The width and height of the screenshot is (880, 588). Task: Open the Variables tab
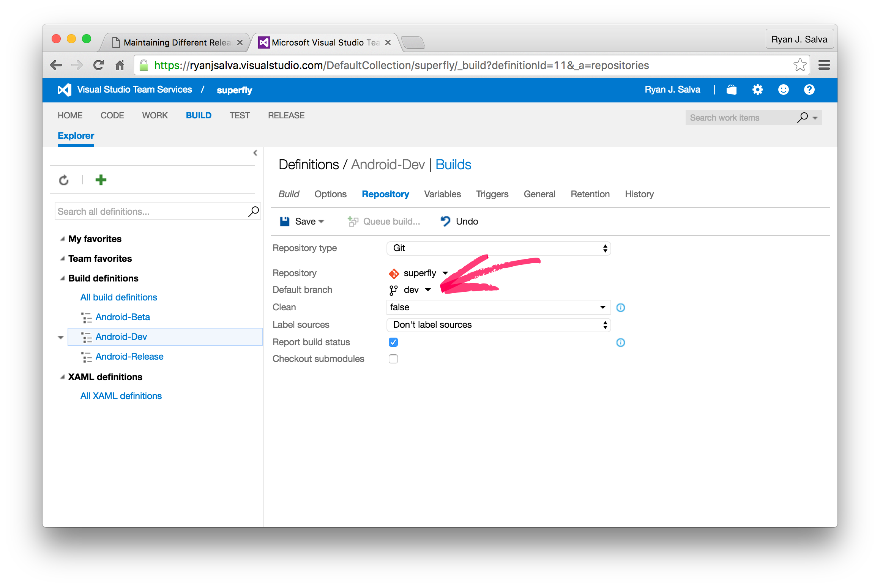[x=442, y=194]
